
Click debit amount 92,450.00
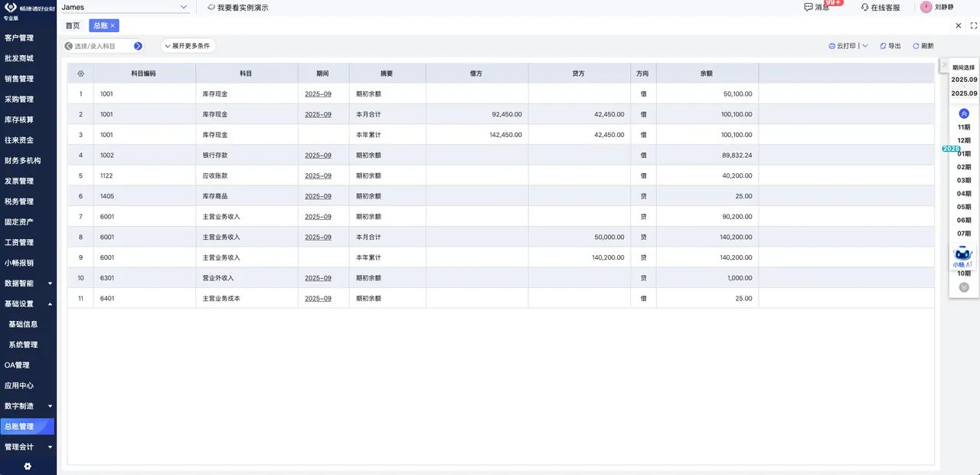pos(507,114)
